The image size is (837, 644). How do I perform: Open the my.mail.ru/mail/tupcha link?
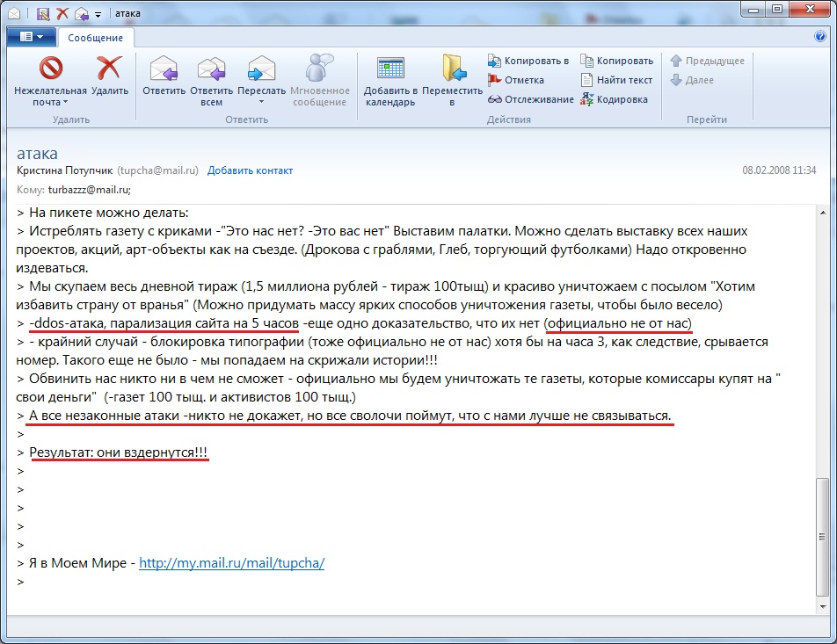[231, 563]
